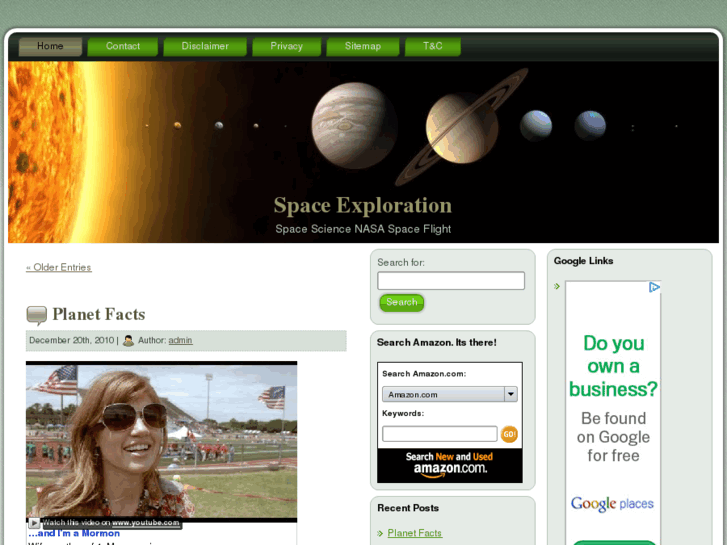Click the video play button icon
The width and height of the screenshot is (727, 545).
click(x=34, y=523)
